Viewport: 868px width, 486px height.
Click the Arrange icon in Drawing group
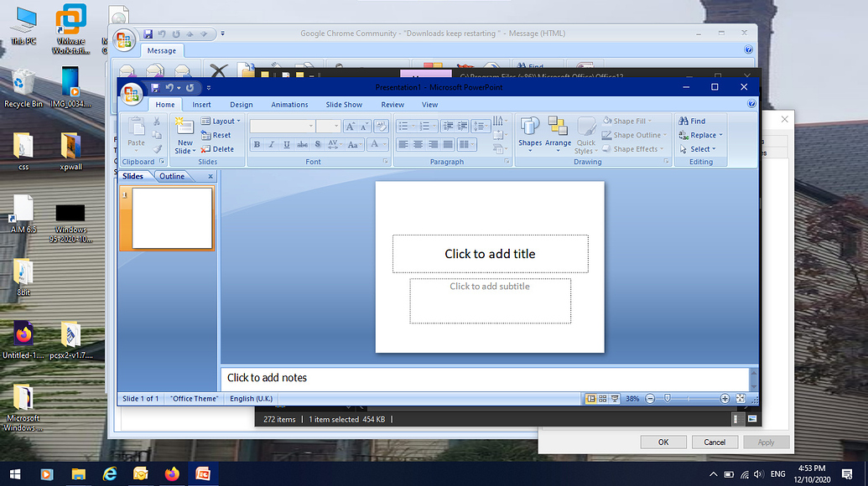[558, 132]
